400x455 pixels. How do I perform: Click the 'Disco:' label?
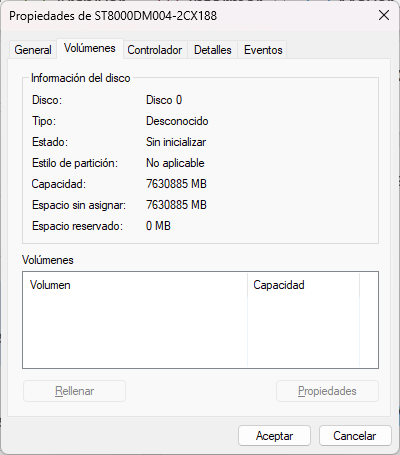pos(47,100)
